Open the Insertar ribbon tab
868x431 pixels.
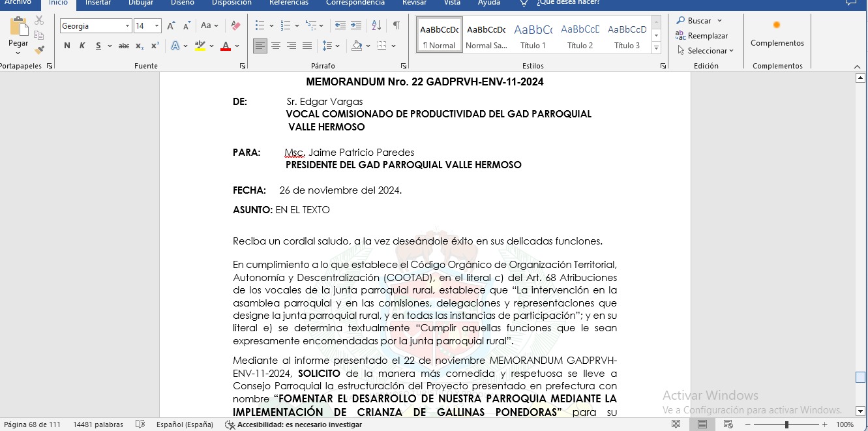point(98,3)
